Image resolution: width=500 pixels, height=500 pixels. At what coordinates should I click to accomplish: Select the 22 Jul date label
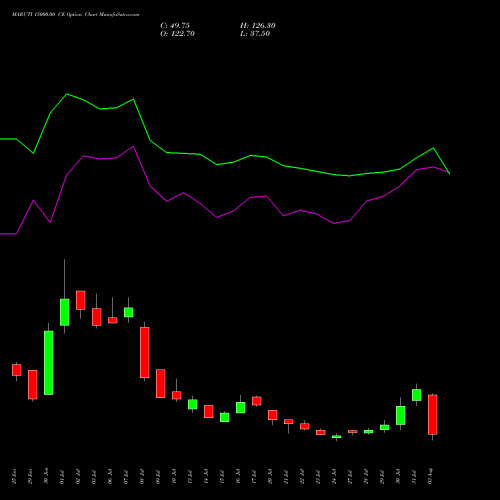pyautogui.click(x=302, y=476)
